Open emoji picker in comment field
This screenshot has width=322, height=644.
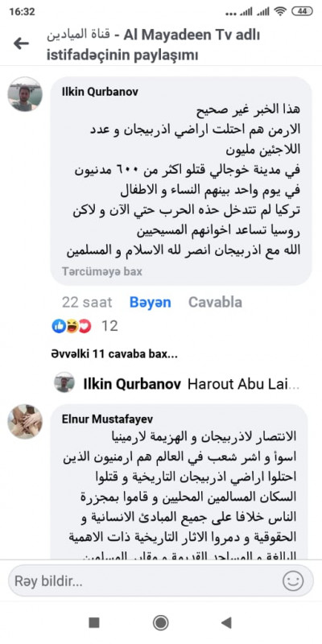pyautogui.click(x=293, y=581)
